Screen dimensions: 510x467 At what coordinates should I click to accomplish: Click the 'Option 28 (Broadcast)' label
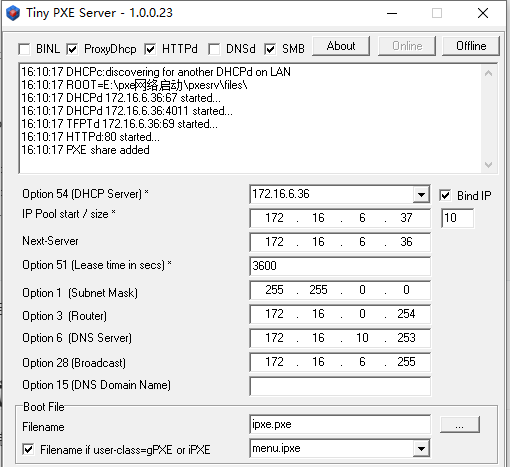coord(74,363)
